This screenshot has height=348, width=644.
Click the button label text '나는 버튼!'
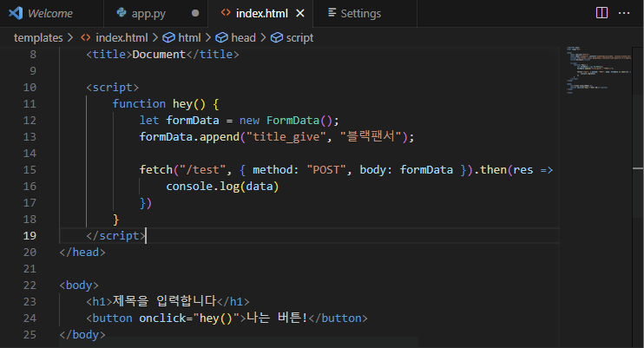point(277,318)
